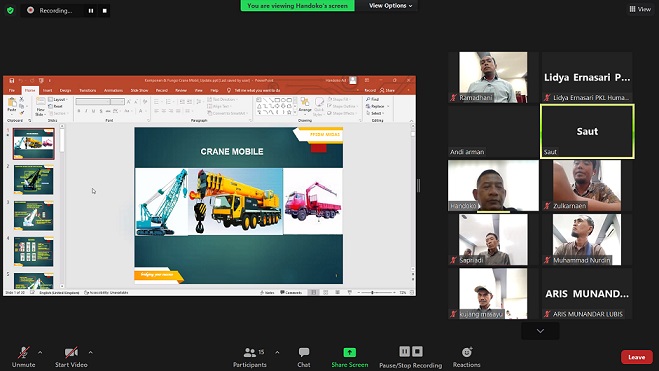Click the red Leave button
This screenshot has height=371, width=659.
(637, 357)
